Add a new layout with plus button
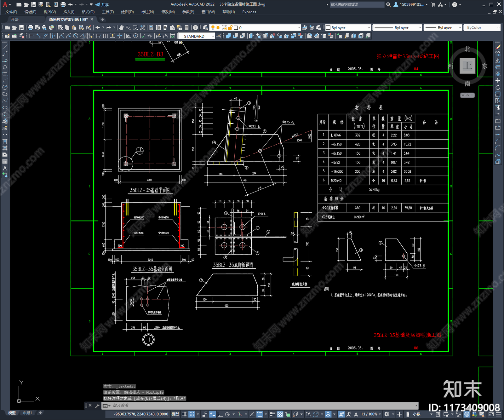The width and height of the screenshot is (504, 420). 40,413
